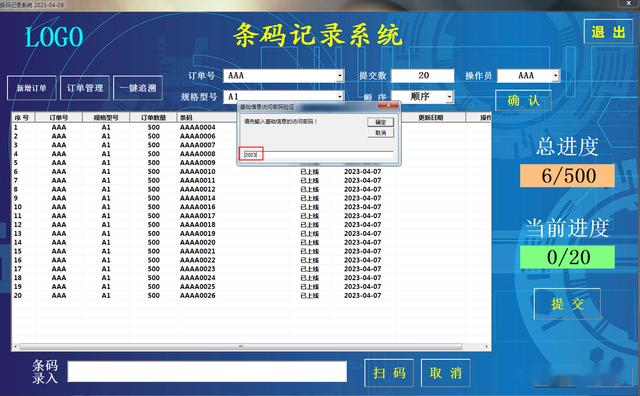Click the 条码录入 barcode input box
The height and width of the screenshot is (396, 640).
pyautogui.click(x=207, y=372)
